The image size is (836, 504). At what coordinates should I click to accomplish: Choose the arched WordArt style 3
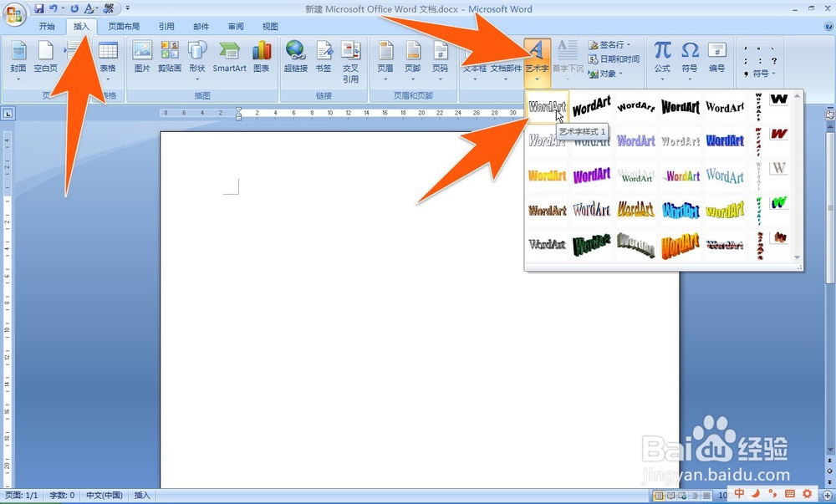636,106
